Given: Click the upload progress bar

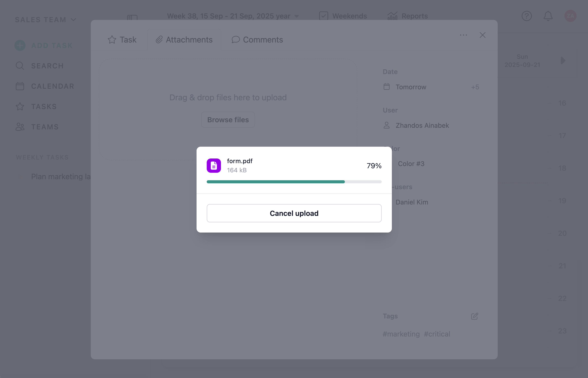Looking at the screenshot, I should [x=294, y=182].
